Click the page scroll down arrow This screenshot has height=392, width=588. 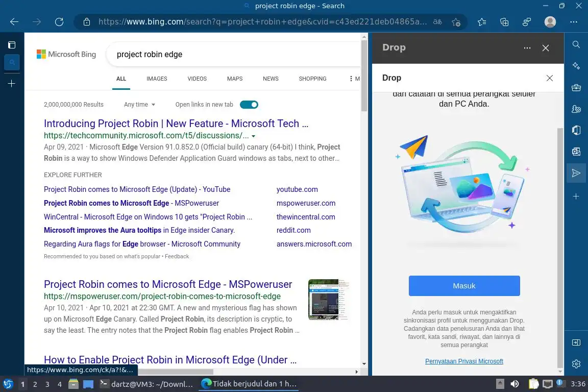click(x=364, y=364)
